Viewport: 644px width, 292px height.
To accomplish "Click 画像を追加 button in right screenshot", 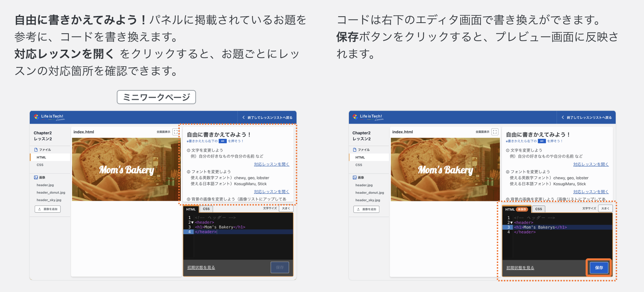I will tap(366, 209).
